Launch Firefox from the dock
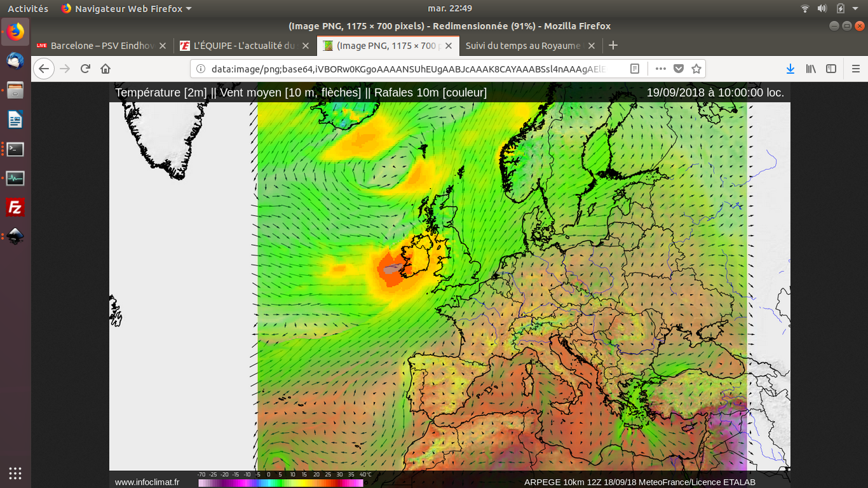Viewport: 868px width, 488px height. [15, 32]
